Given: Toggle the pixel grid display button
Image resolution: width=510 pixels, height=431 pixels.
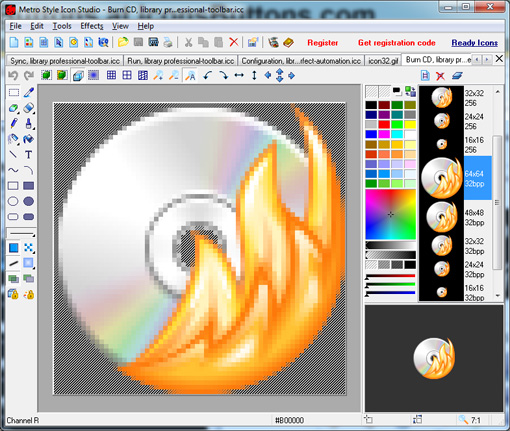Looking at the screenshot, I should pyautogui.click(x=111, y=76).
